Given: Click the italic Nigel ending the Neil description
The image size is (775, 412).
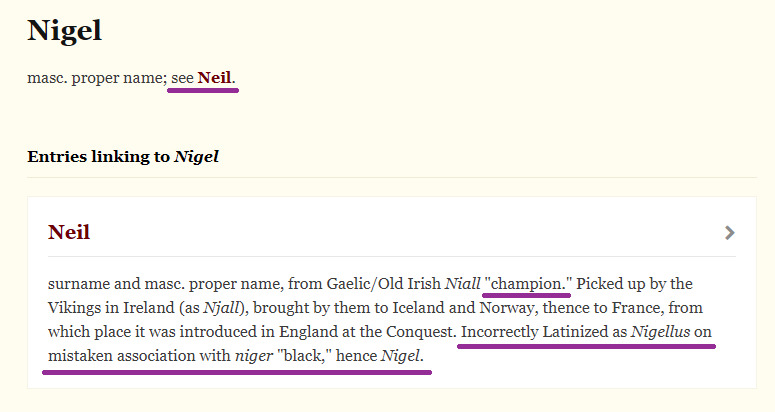Looking at the screenshot, I should (x=400, y=356).
